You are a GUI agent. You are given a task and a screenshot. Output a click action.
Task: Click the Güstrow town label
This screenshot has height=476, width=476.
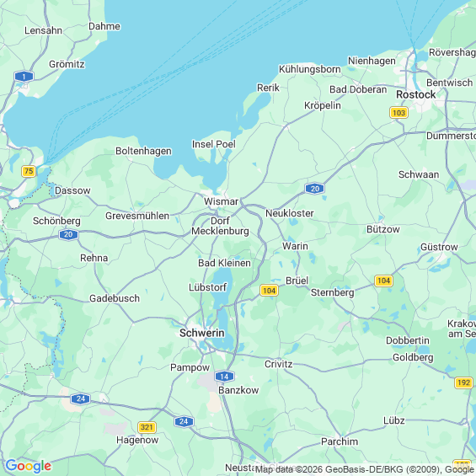439,247
